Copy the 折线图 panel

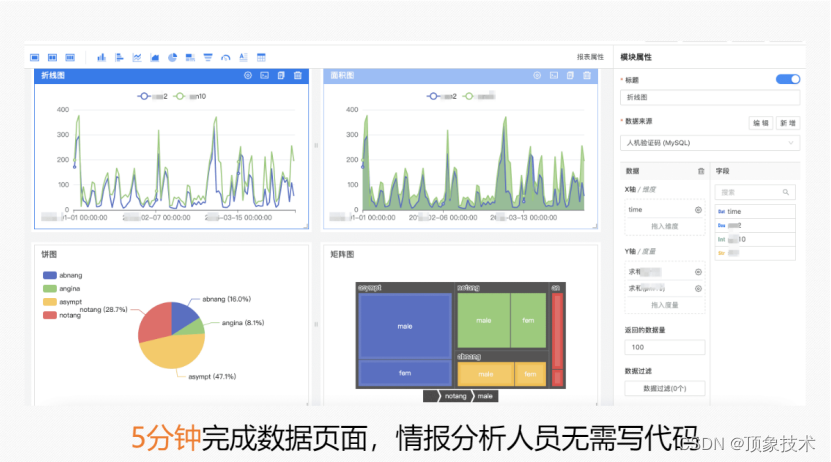[x=281, y=76]
